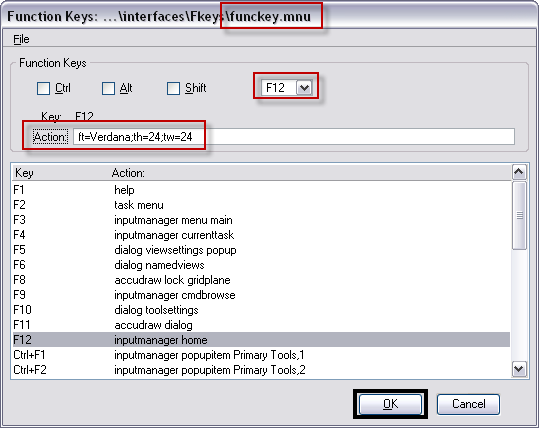Click the list scroll up arrow
539x428 pixels.
click(519, 172)
